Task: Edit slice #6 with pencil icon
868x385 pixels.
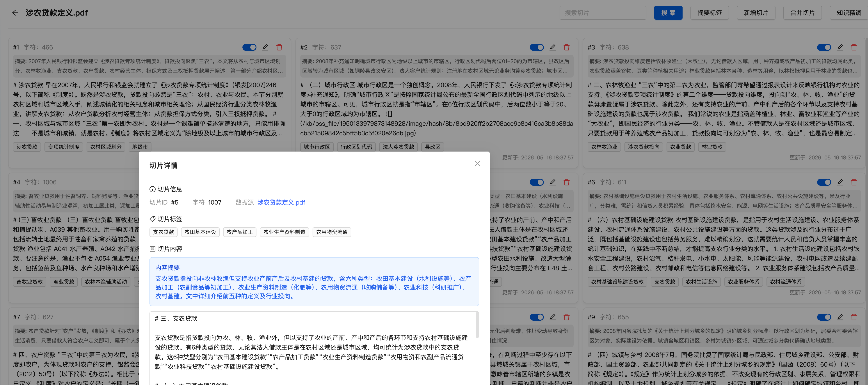Action: point(840,182)
